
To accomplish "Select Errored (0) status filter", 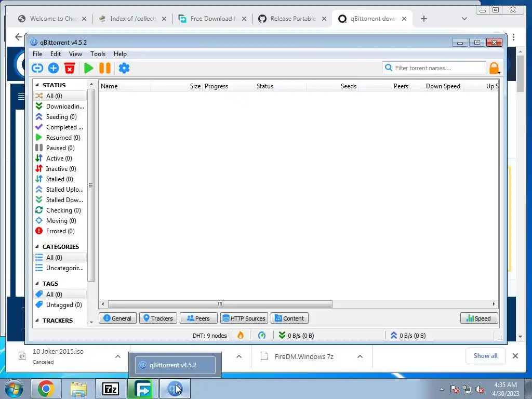I will (x=60, y=231).
